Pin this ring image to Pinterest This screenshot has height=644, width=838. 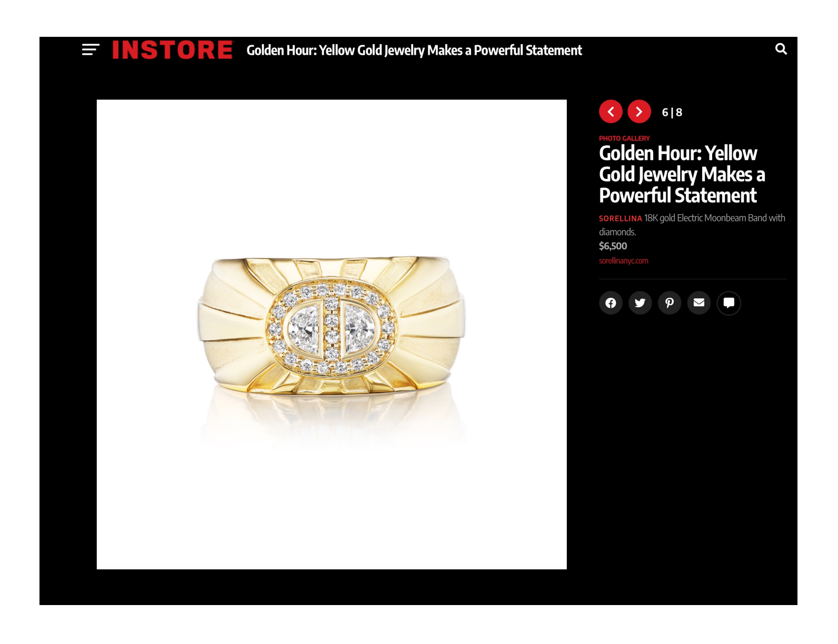[x=670, y=303]
